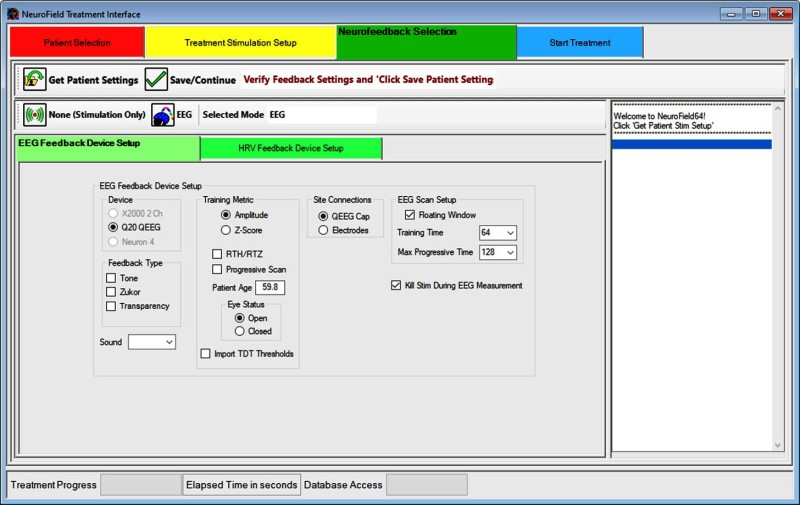The image size is (800, 505).
Task: Click the Save/Continue checkmark icon
Action: point(156,80)
